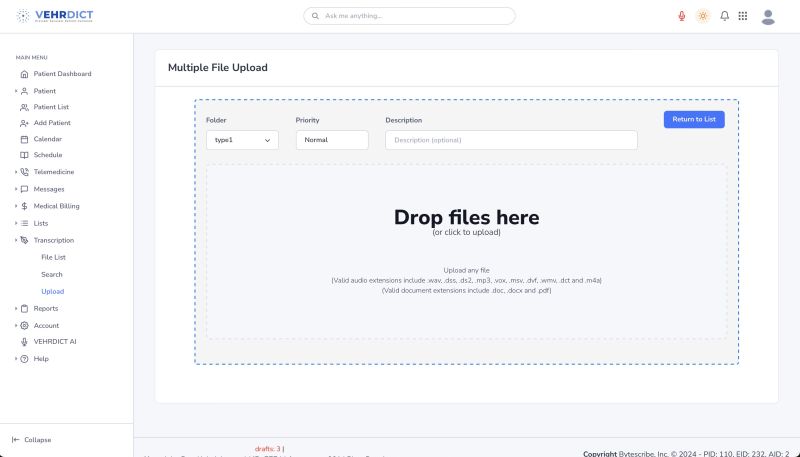Open the apps grid icon
This screenshot has width=800, height=457.
coord(743,16)
